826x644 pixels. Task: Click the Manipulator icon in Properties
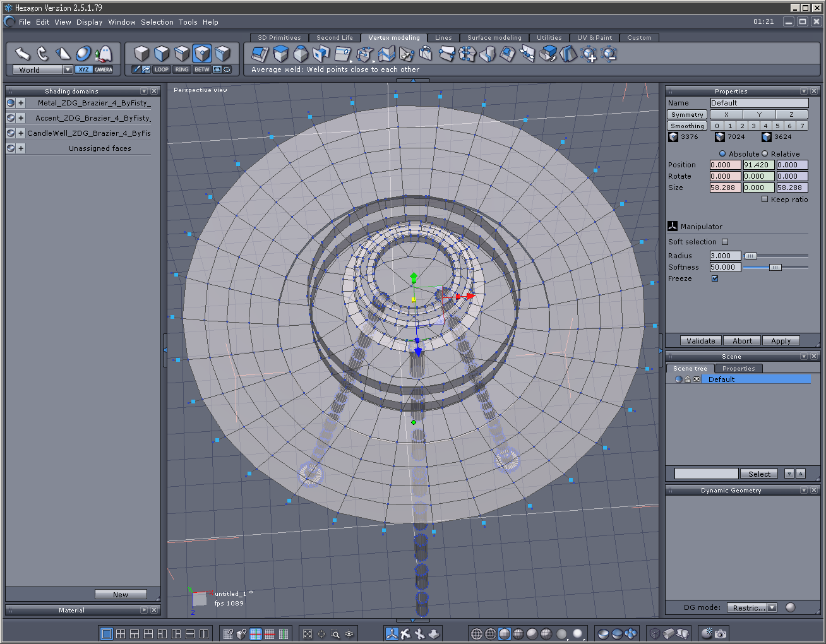673,226
